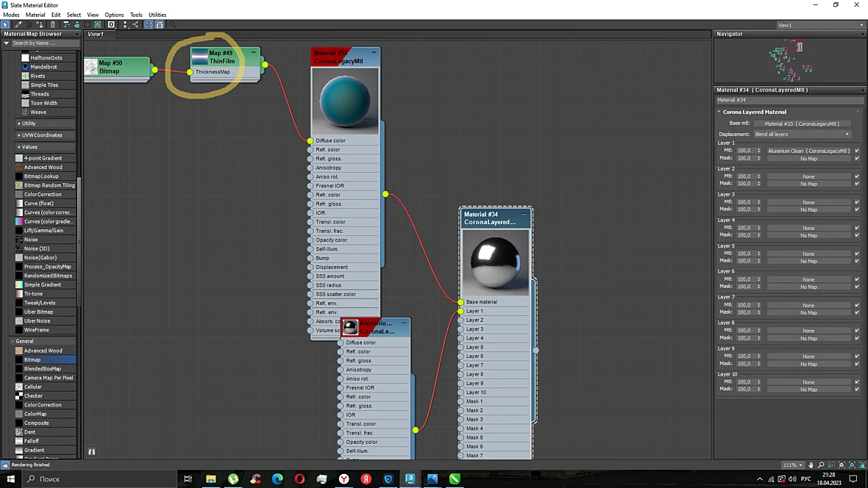The image size is (868, 488).
Task: Open the Utilities menu
Action: pos(157,15)
